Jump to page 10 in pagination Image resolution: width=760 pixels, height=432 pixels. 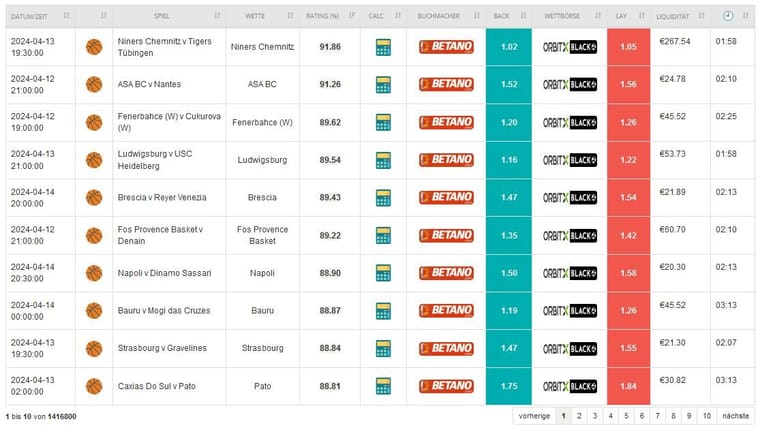(706, 416)
